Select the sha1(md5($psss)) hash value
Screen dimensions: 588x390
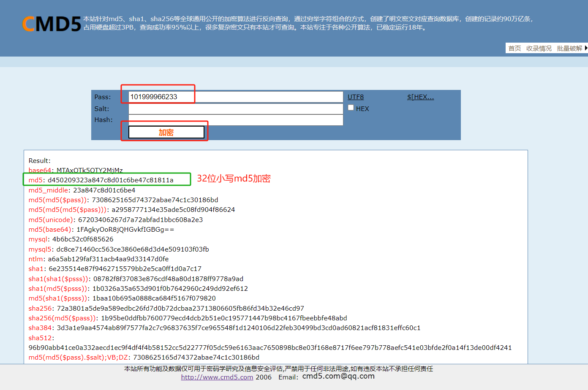[x=170, y=288]
